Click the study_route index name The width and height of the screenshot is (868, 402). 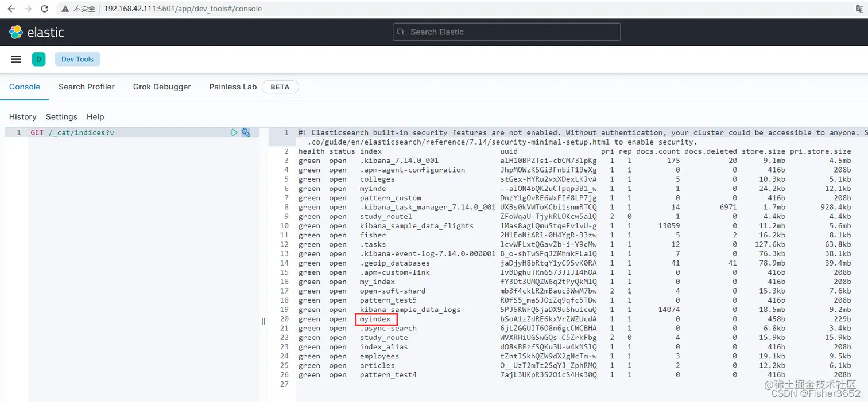[x=384, y=338]
